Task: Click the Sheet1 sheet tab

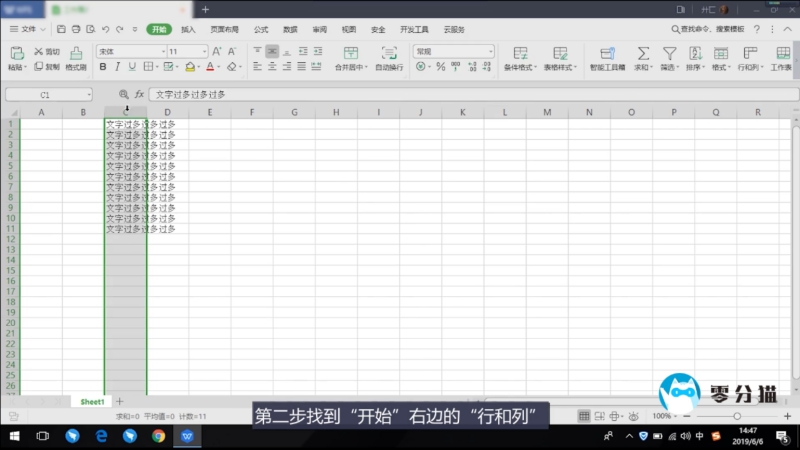Action: pos(92,401)
